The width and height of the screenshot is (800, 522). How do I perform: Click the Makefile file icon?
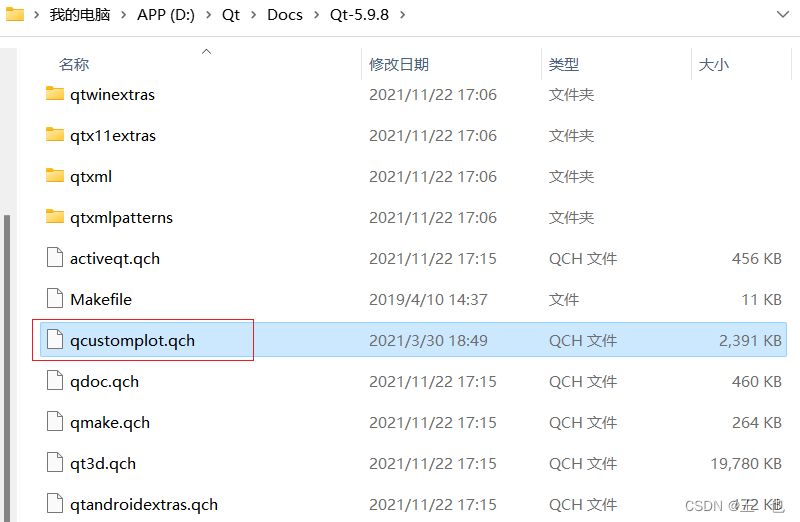(55, 299)
